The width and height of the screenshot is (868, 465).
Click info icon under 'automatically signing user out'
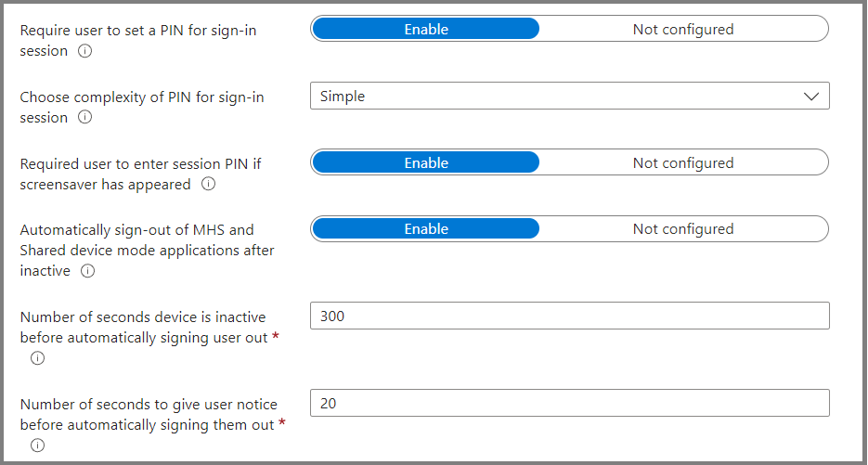point(38,358)
